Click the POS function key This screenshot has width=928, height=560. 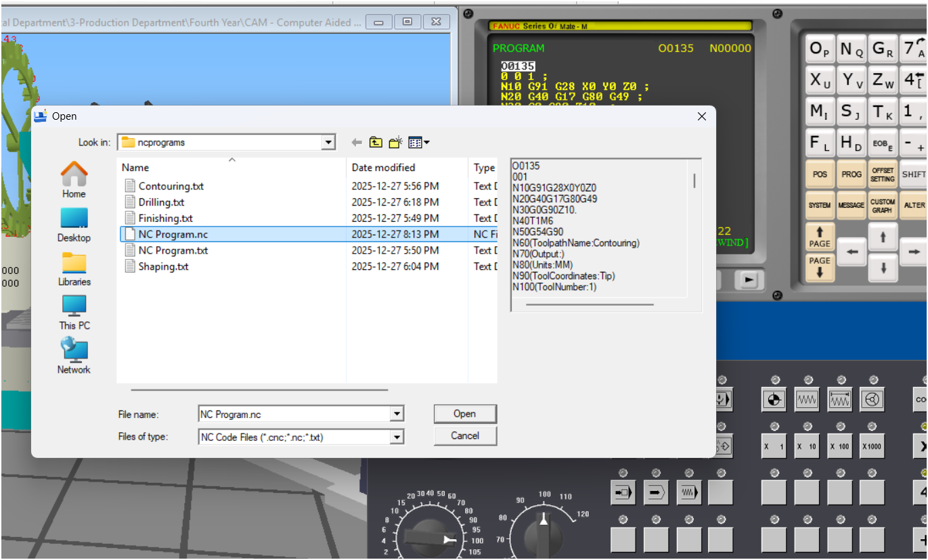tap(820, 174)
